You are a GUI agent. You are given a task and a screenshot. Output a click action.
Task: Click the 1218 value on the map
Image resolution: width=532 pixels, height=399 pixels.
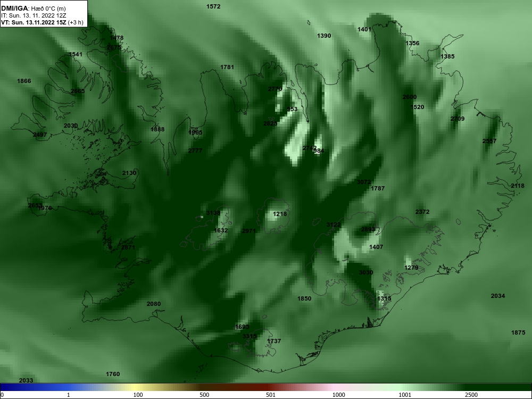tap(280, 214)
